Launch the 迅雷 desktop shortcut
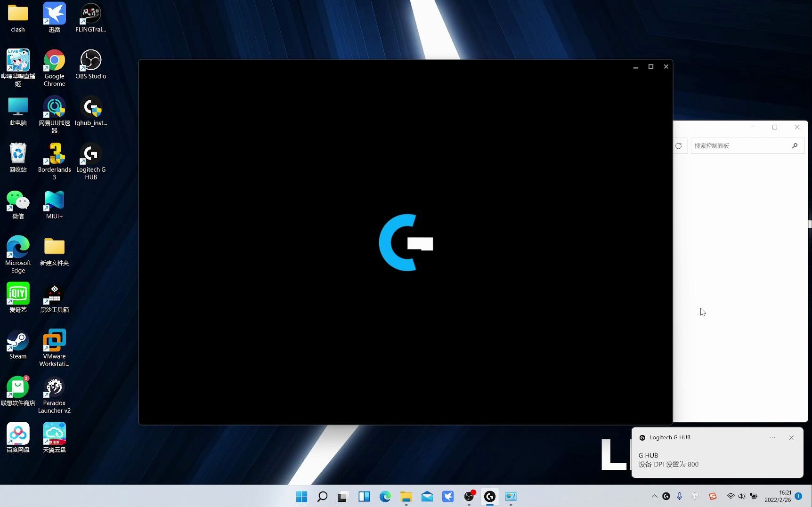Image resolution: width=812 pixels, height=507 pixels. (x=54, y=18)
